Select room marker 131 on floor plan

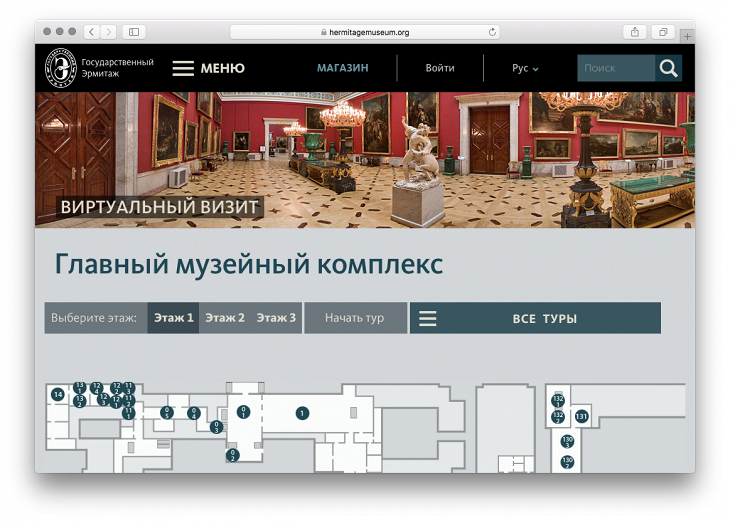pos(581,416)
